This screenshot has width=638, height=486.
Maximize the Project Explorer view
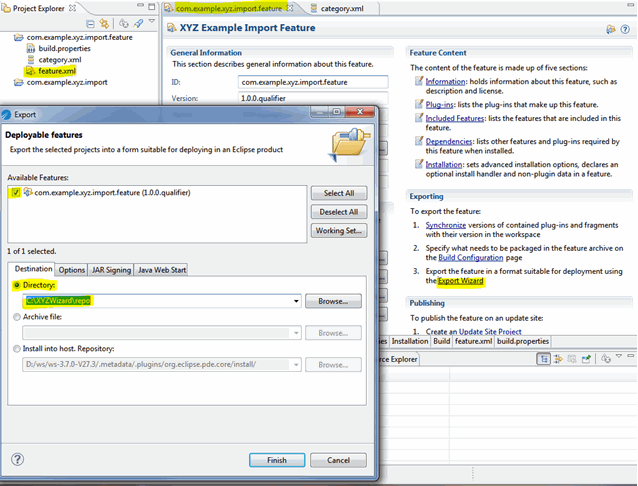click(x=151, y=7)
